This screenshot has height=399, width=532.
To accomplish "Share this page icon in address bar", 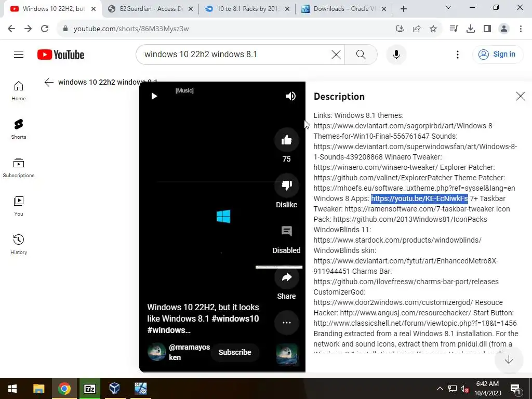I will [x=417, y=29].
